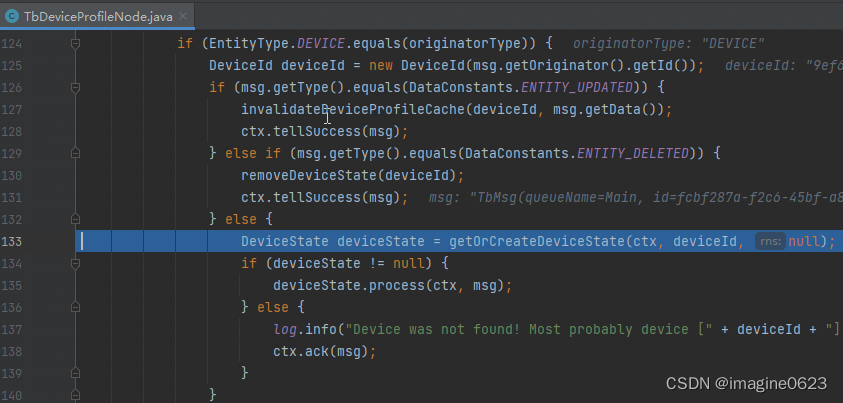Click the msg: "TbMsg(queueName=Main" inline debug value

[635, 198]
